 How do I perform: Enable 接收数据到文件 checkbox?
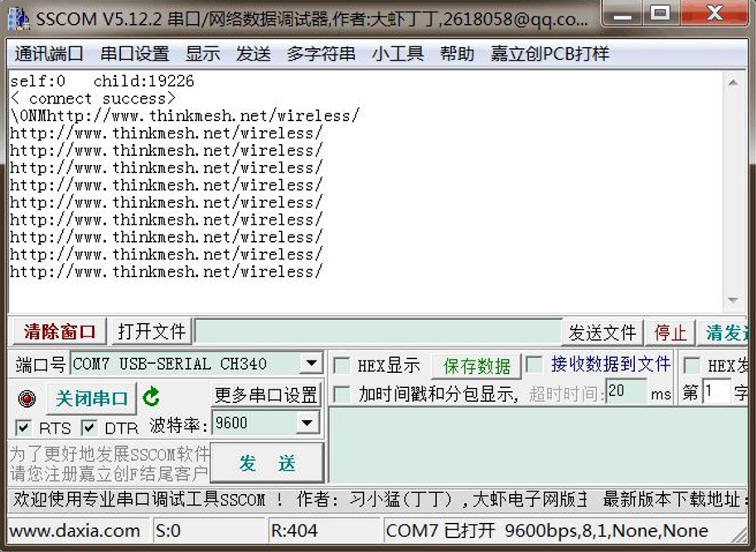[534, 365]
